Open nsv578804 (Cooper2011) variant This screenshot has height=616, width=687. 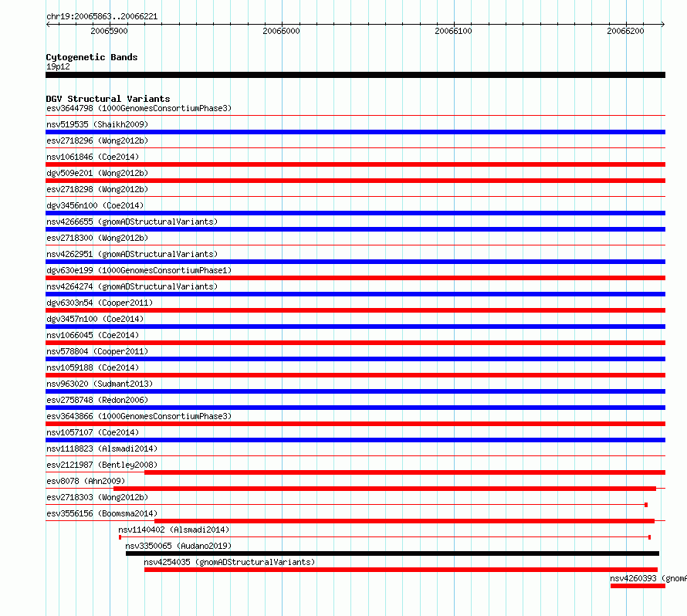(x=97, y=351)
